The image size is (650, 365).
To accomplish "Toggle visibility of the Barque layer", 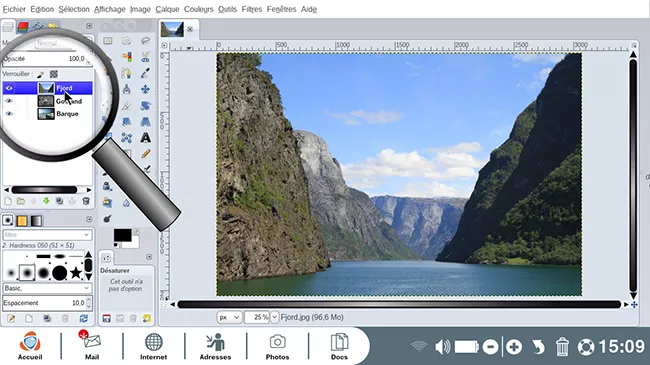I will (x=9, y=114).
